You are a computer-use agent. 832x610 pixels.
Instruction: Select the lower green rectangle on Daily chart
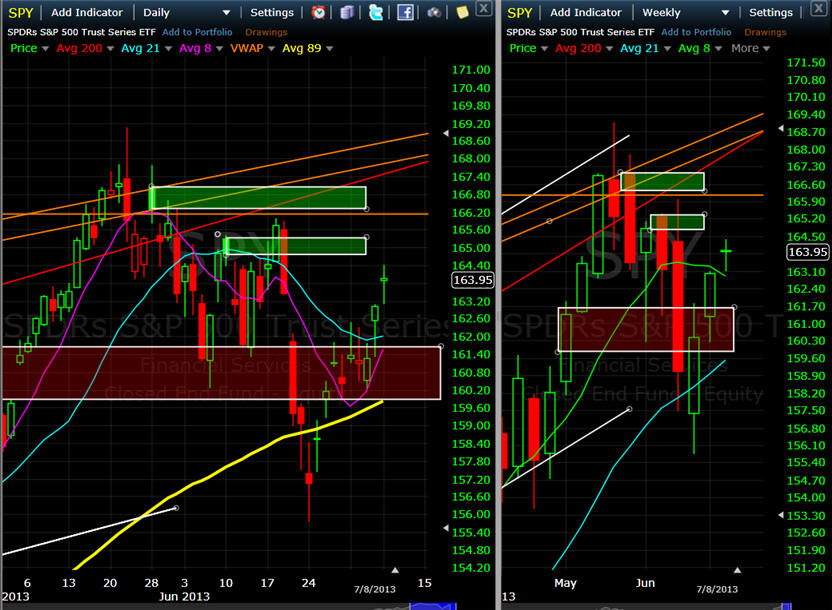click(296, 246)
